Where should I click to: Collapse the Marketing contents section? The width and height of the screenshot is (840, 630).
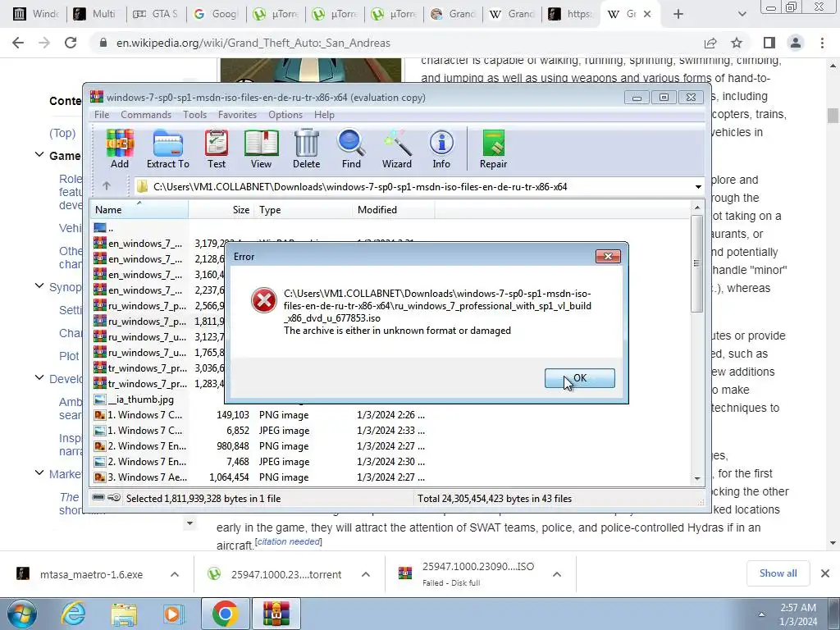[39, 472]
